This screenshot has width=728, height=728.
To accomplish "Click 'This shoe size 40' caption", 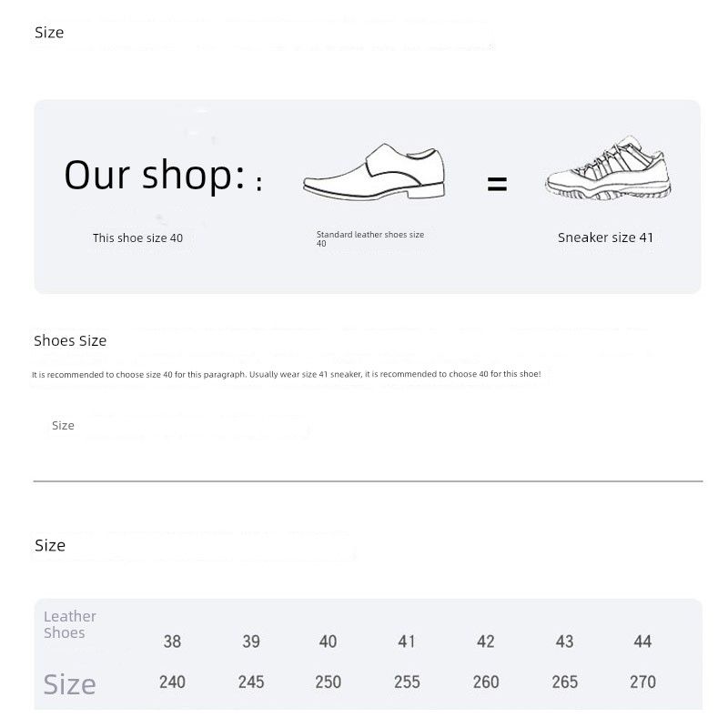I will pos(137,238).
